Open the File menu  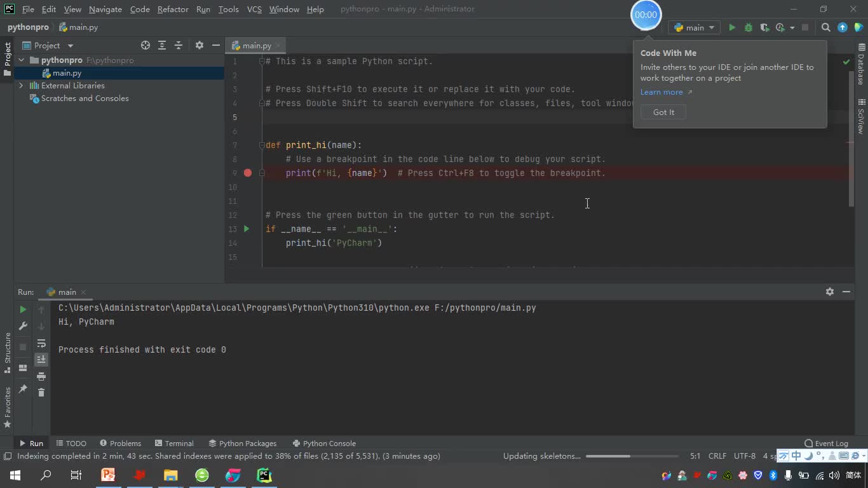pyautogui.click(x=28, y=9)
